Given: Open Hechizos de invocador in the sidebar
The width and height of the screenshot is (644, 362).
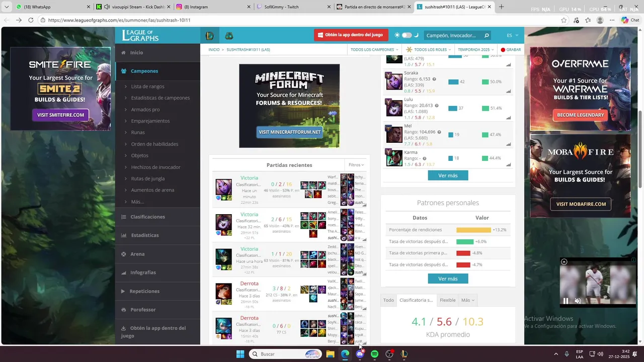Looking at the screenshot, I should [155, 167].
